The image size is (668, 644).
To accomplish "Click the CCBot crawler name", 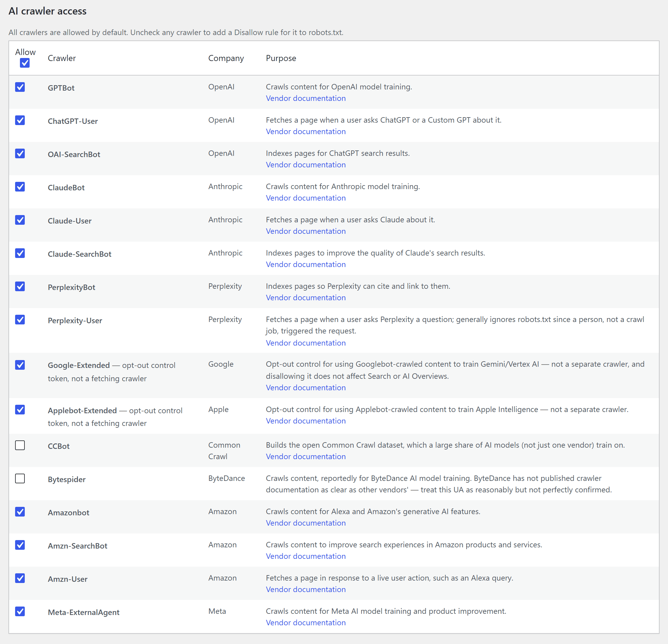I will pyautogui.click(x=59, y=446).
